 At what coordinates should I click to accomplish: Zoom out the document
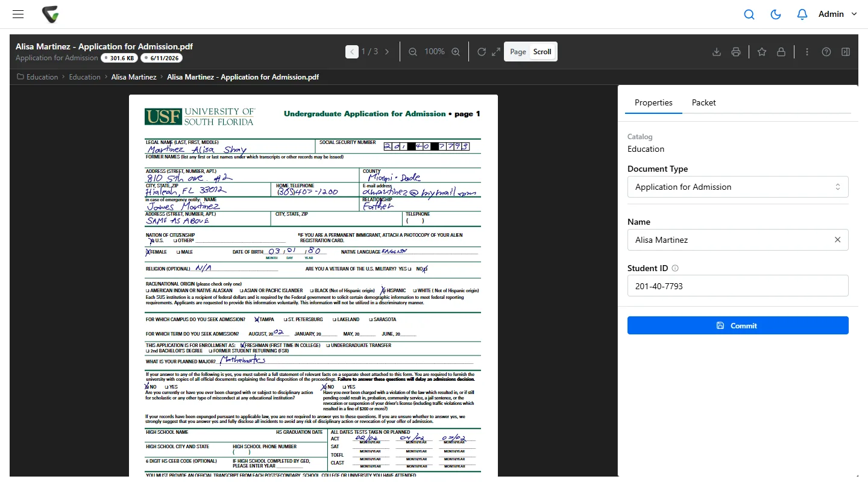pos(413,52)
